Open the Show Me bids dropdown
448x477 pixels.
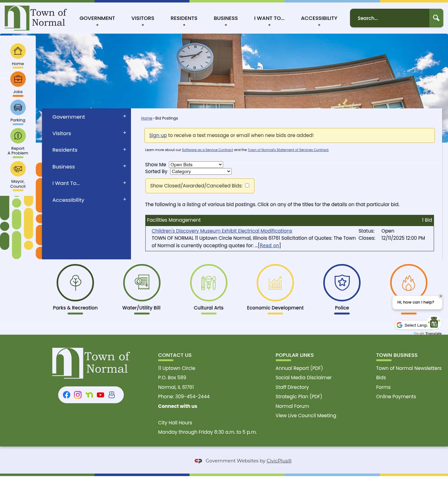click(195, 164)
